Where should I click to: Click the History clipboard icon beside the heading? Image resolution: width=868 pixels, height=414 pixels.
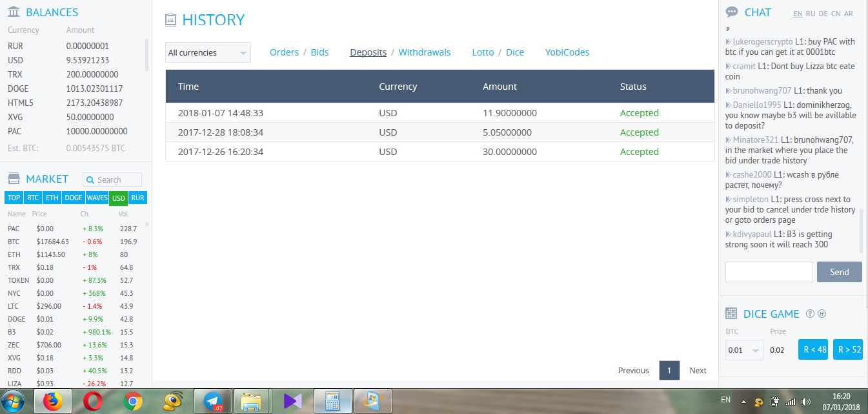pyautogui.click(x=170, y=20)
